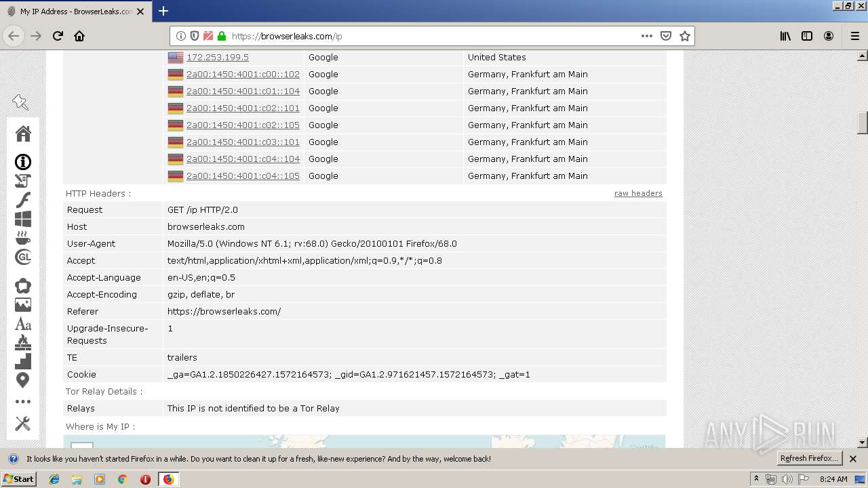Open the picture-shaped sidebar icon
Screen dimensions: 868x488
(23, 305)
